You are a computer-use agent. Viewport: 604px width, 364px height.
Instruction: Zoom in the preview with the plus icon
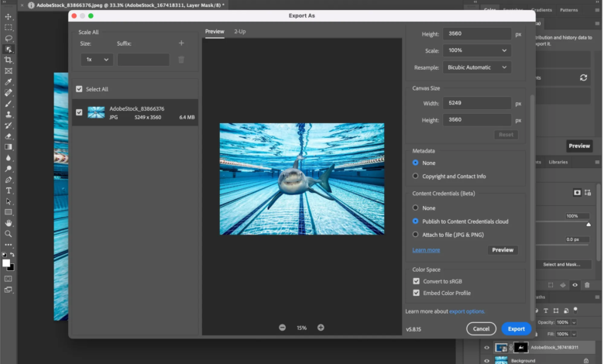click(x=321, y=328)
